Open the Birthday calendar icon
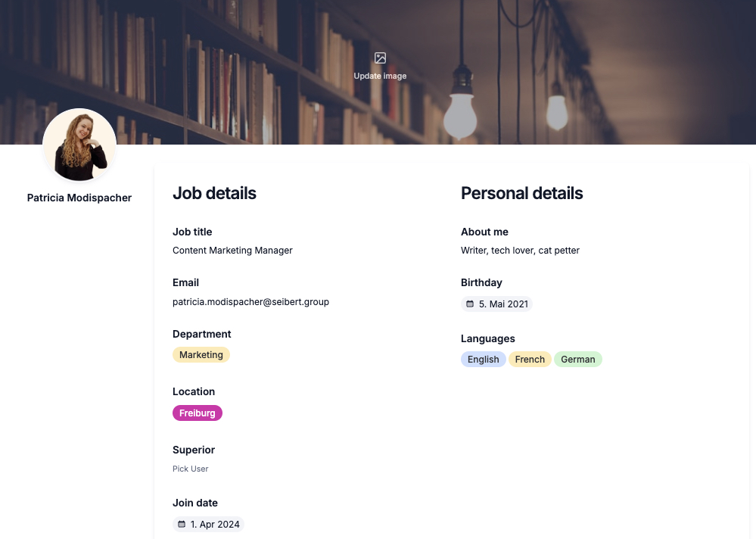This screenshot has width=756, height=539. pyautogui.click(x=471, y=304)
